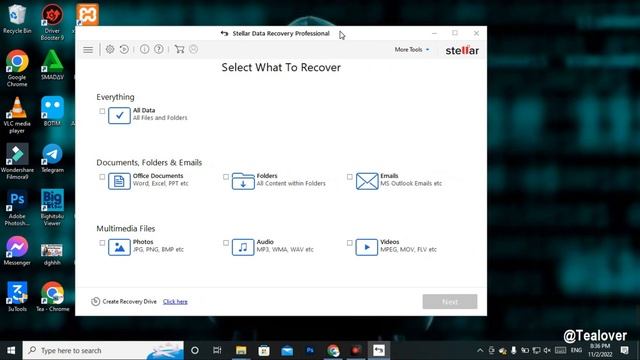Check the Photos checkbox

[x=102, y=243]
